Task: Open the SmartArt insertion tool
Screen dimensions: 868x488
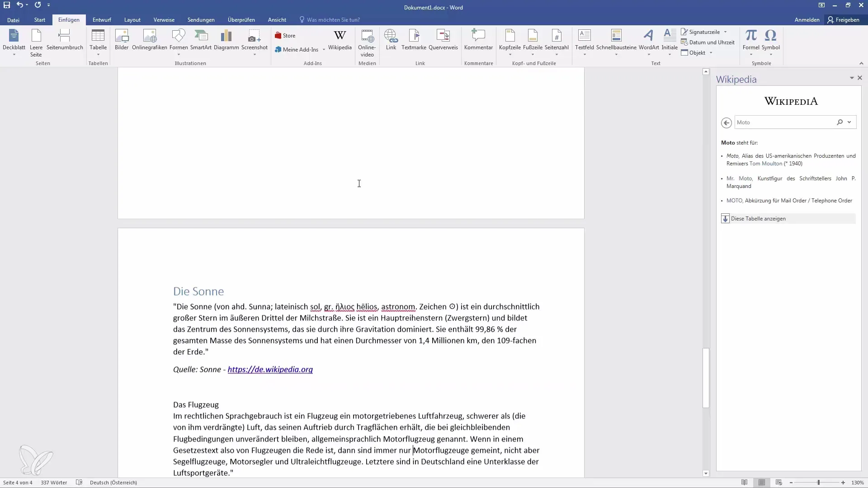Action: tap(201, 39)
